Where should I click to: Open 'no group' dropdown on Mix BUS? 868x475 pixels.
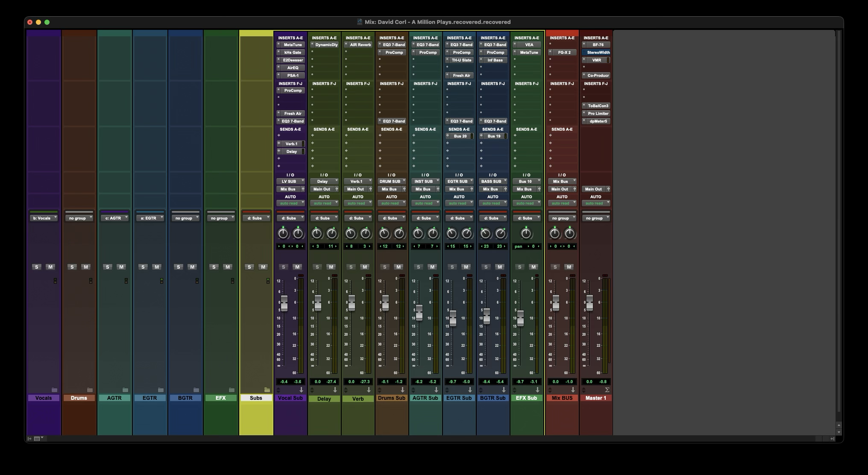tap(562, 218)
